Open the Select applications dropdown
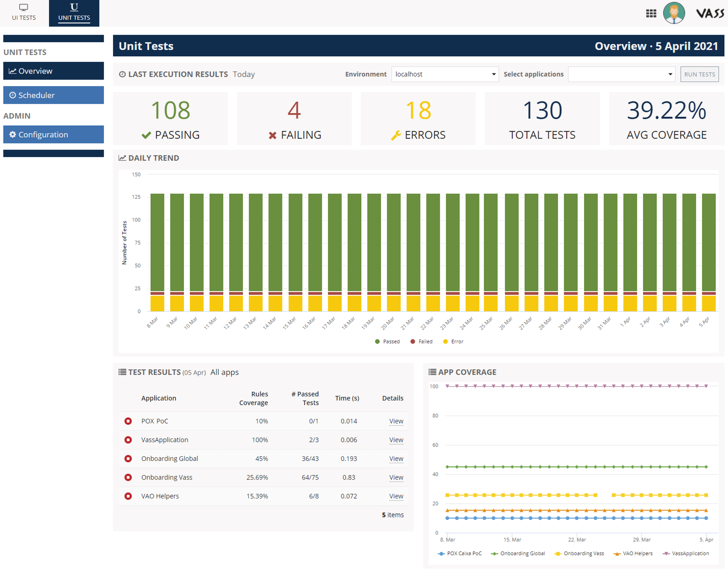The width and height of the screenshot is (728, 583). coord(621,74)
